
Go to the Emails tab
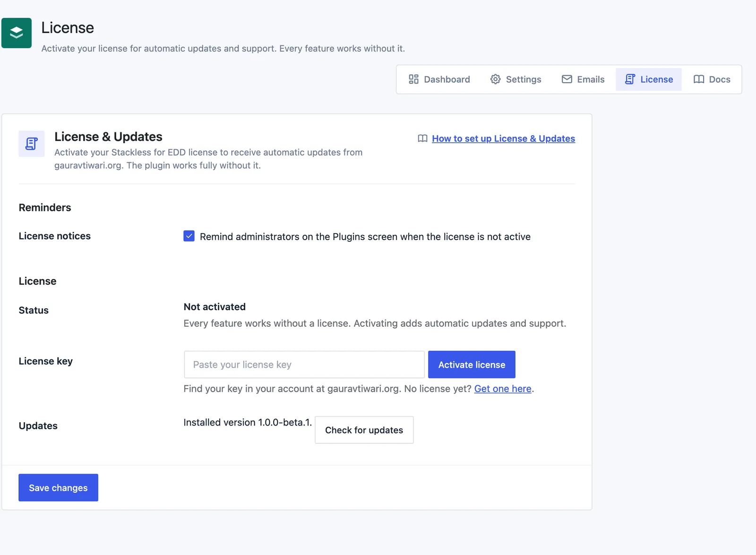(583, 79)
